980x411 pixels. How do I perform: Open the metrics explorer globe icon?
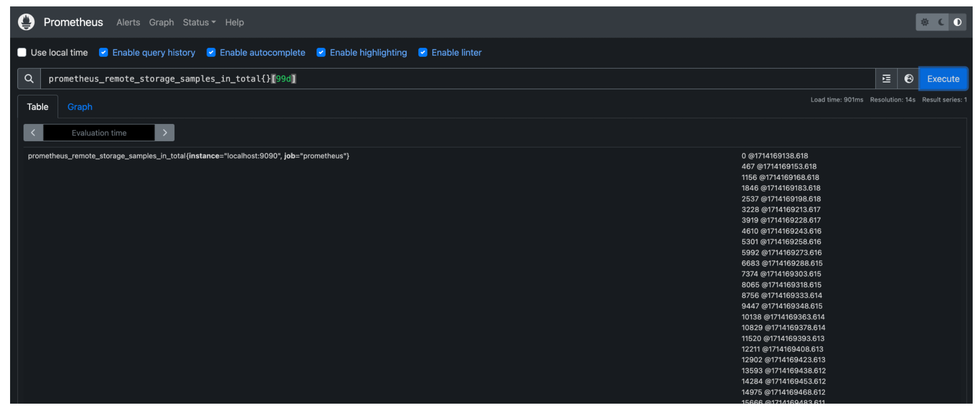tap(908, 79)
